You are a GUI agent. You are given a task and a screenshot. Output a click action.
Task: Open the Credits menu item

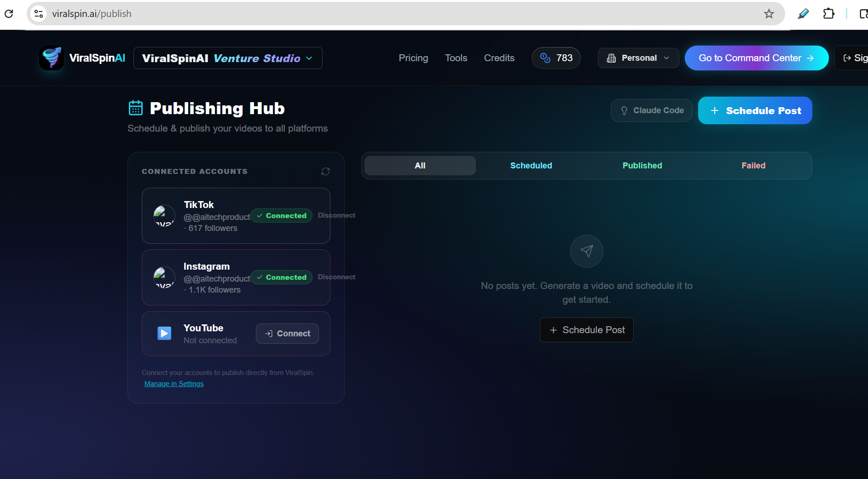(x=499, y=58)
